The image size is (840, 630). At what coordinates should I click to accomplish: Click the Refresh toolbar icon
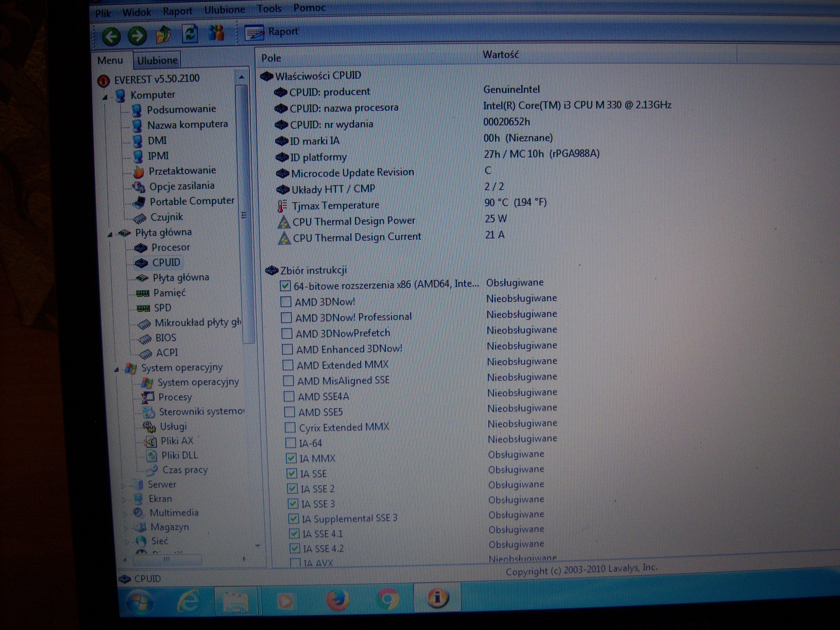click(190, 34)
